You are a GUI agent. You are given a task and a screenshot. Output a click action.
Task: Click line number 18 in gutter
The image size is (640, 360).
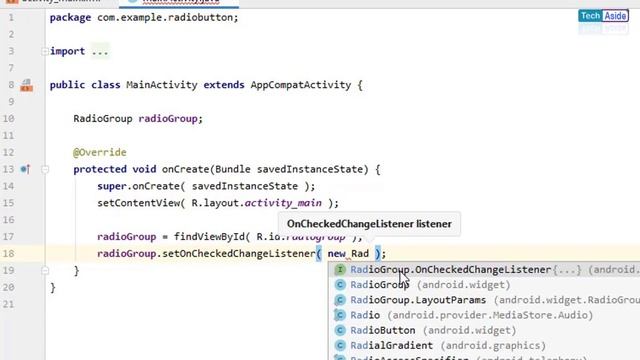8,253
